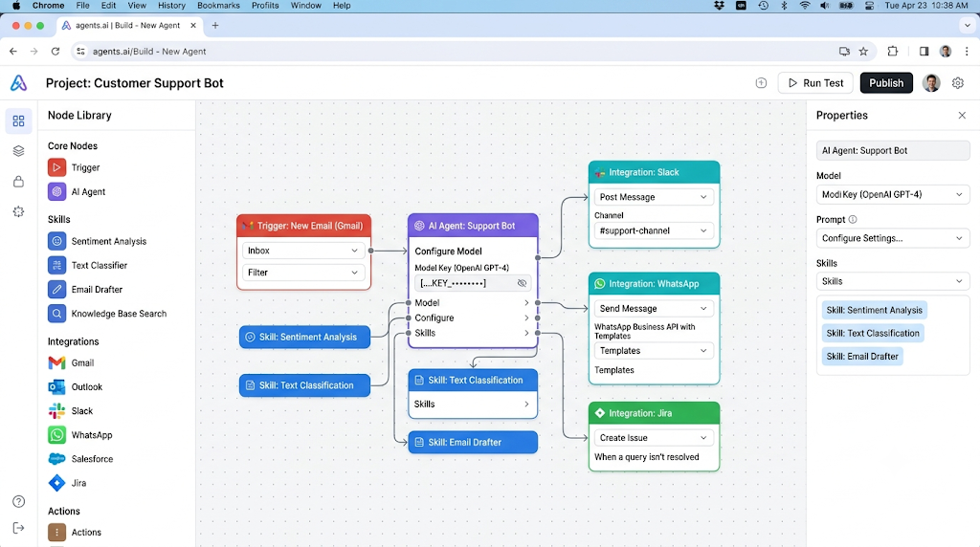Open Chrome extensions puzzle icon
Image resolution: width=980 pixels, height=547 pixels.
[x=893, y=52]
